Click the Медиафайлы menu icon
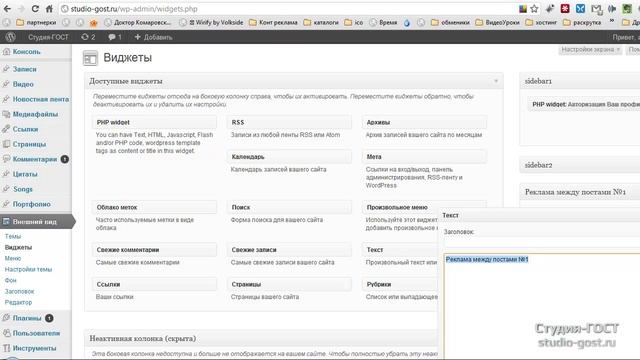Viewport: 640px width, 360px height. [6, 114]
